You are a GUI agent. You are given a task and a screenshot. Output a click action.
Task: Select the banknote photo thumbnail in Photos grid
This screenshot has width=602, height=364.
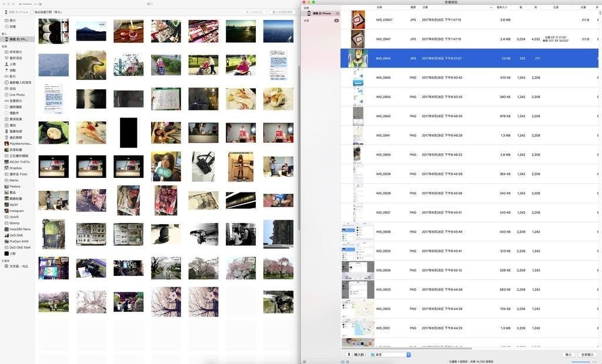pyautogui.click(x=203, y=201)
